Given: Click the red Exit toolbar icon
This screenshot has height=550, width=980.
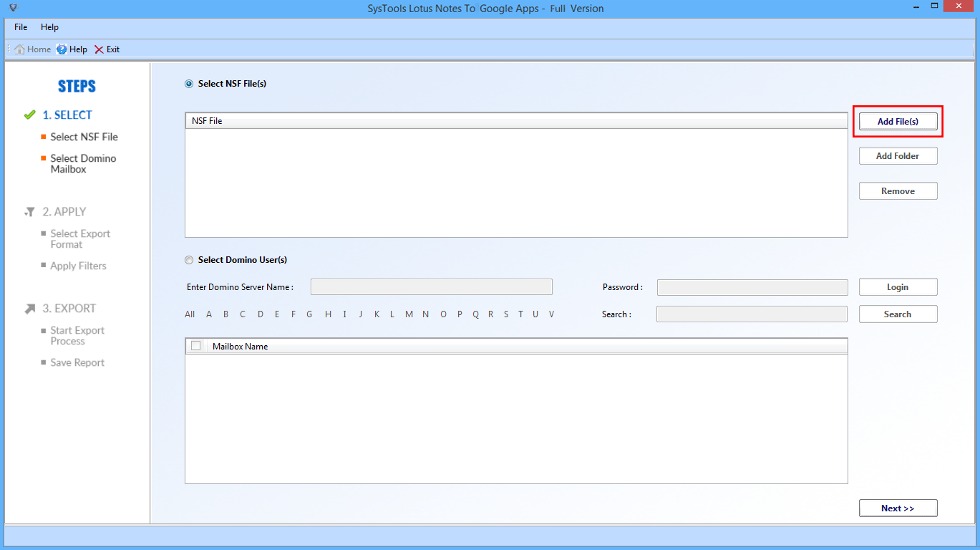Looking at the screenshot, I should pos(99,49).
